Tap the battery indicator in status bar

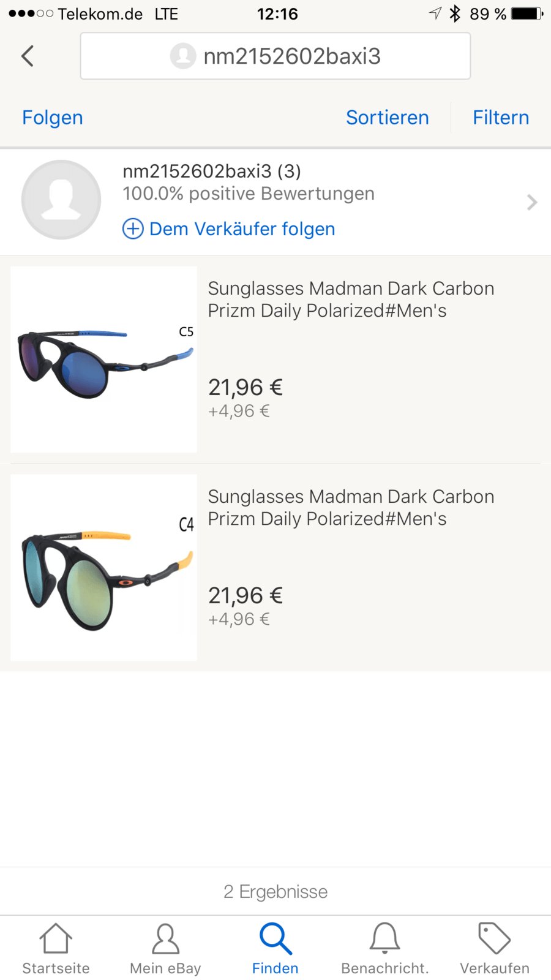click(527, 13)
